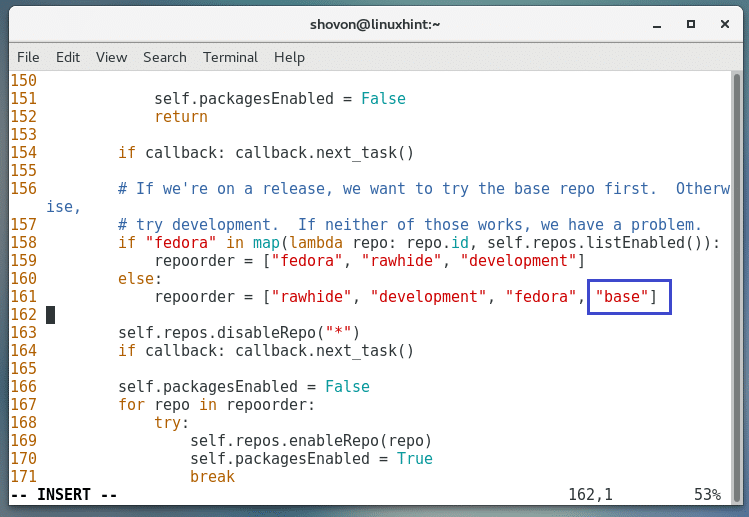
Task: Open the View menu
Action: click(x=111, y=57)
